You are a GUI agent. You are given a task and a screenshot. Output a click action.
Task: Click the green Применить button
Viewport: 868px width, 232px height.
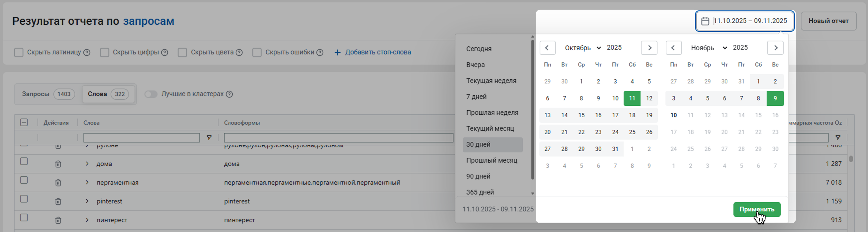(x=756, y=209)
